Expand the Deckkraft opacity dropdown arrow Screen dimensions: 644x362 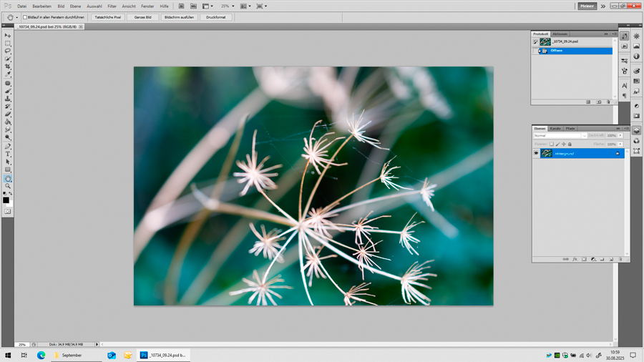point(620,135)
